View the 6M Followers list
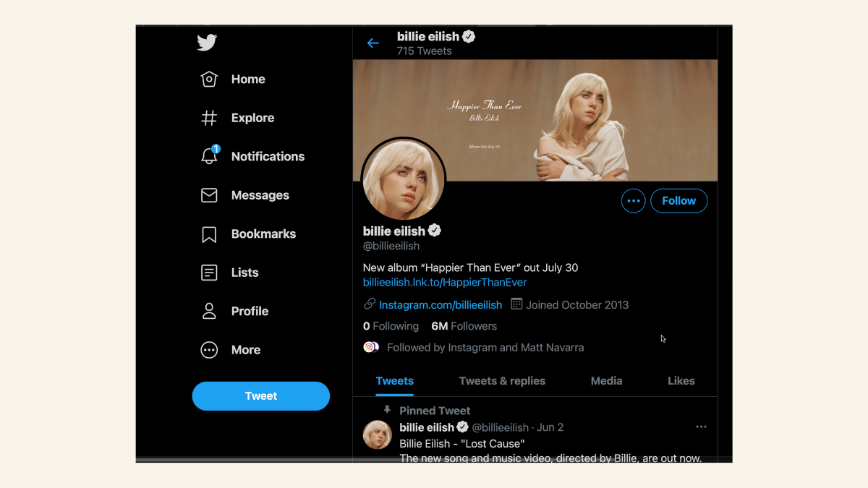This screenshot has height=488, width=868. point(464,326)
